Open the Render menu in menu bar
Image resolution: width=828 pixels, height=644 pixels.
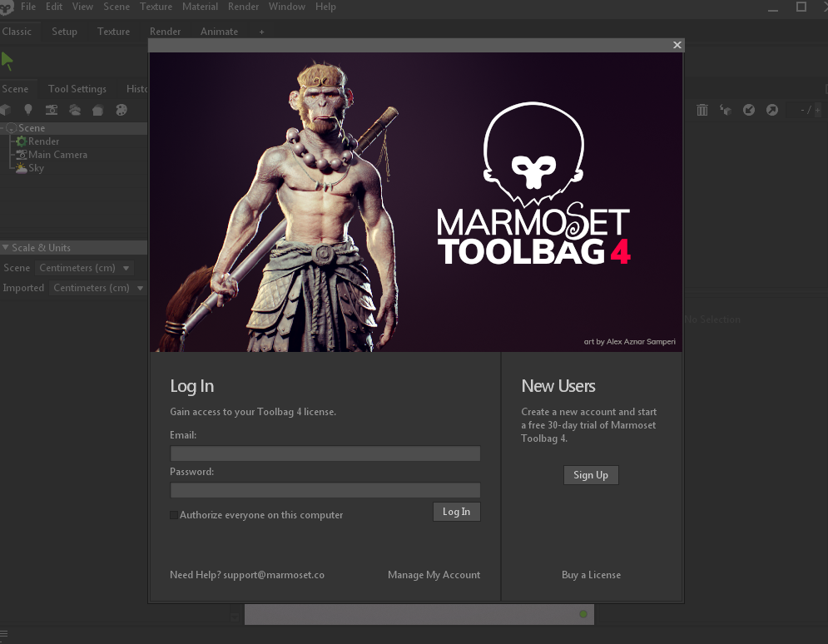pos(244,7)
